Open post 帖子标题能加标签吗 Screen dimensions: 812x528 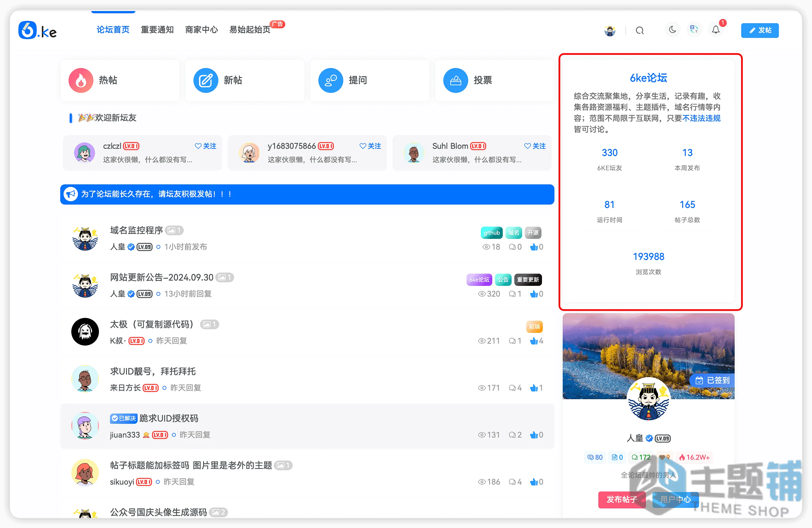pyautogui.click(x=191, y=466)
